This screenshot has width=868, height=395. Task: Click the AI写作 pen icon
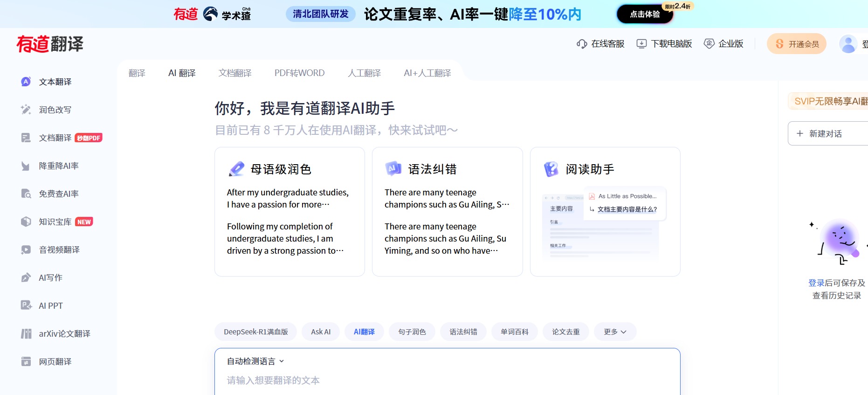point(26,277)
